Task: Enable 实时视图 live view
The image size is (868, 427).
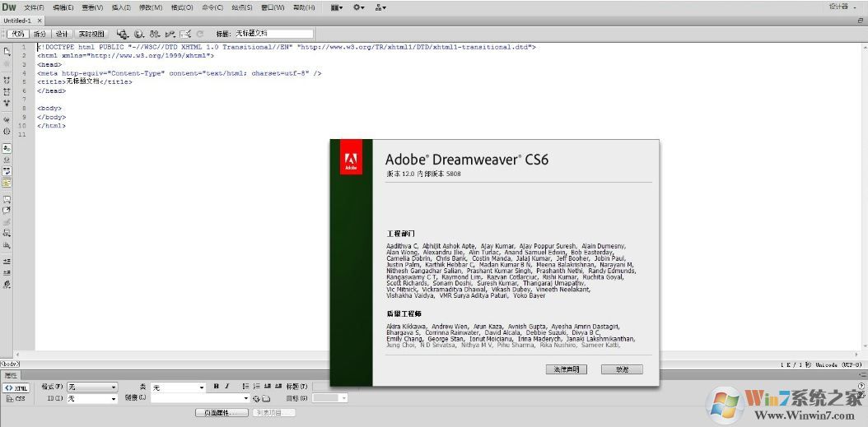Action: click(x=91, y=34)
